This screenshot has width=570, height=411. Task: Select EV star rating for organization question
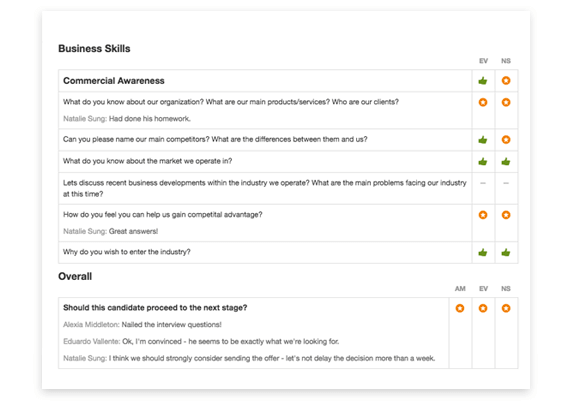(x=483, y=102)
